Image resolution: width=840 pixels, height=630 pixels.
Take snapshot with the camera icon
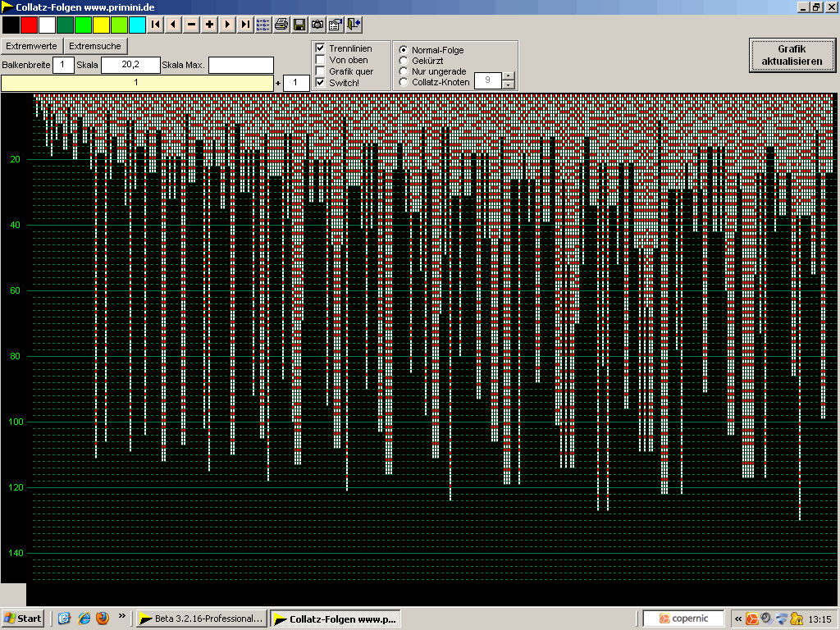317,25
